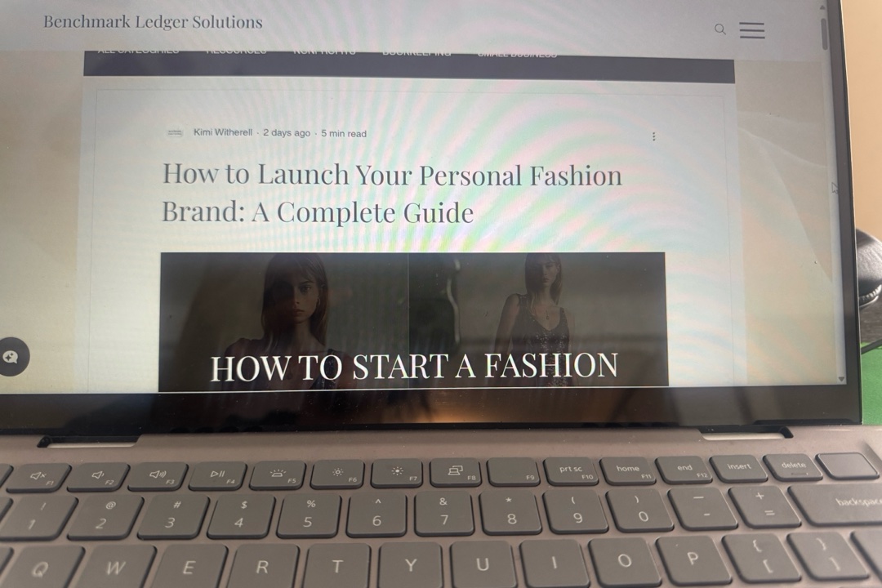Click the scrollbar down arrow
The height and width of the screenshot is (588, 882).
click(x=842, y=379)
